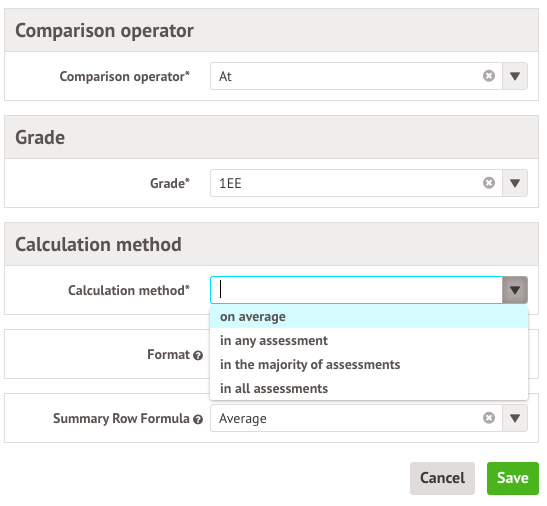Clear the Comparison operator 'At' value
The height and width of the screenshot is (506, 547).
click(489, 76)
